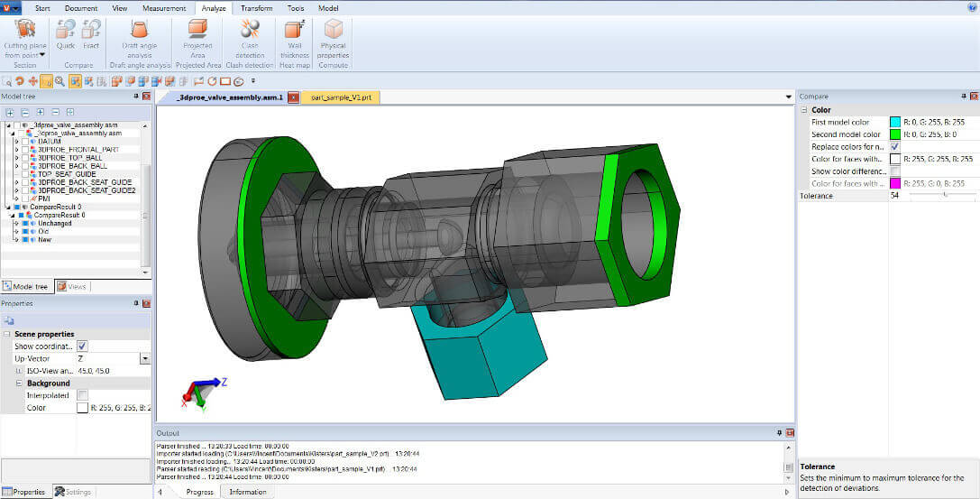Viewport: 980px width, 499px height.
Task: Open the Wall thickness heat map
Action: [x=294, y=36]
